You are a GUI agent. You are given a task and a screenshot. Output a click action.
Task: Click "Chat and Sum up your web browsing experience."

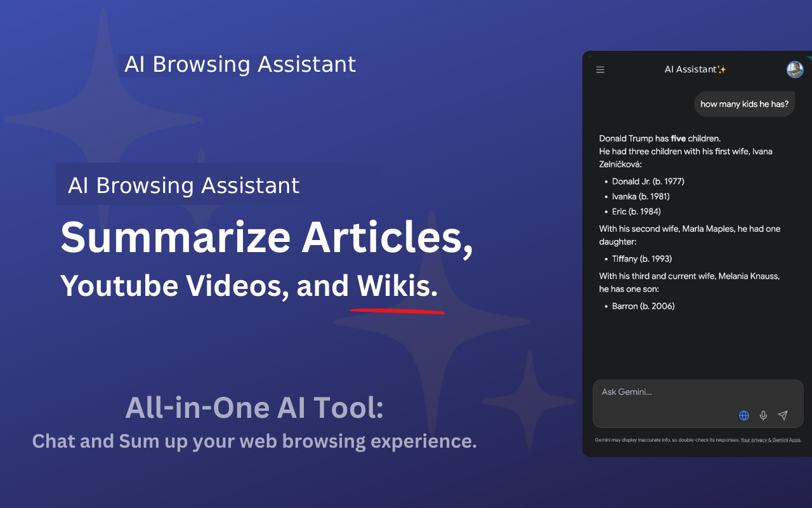(x=254, y=441)
